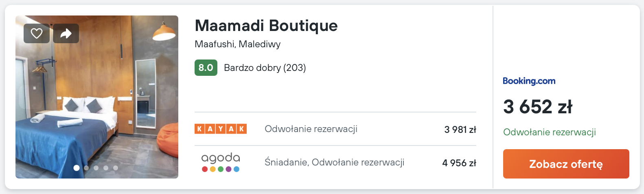The image size is (644, 194).
Task: Click the green 8.0 rating badge
Action: (x=206, y=68)
